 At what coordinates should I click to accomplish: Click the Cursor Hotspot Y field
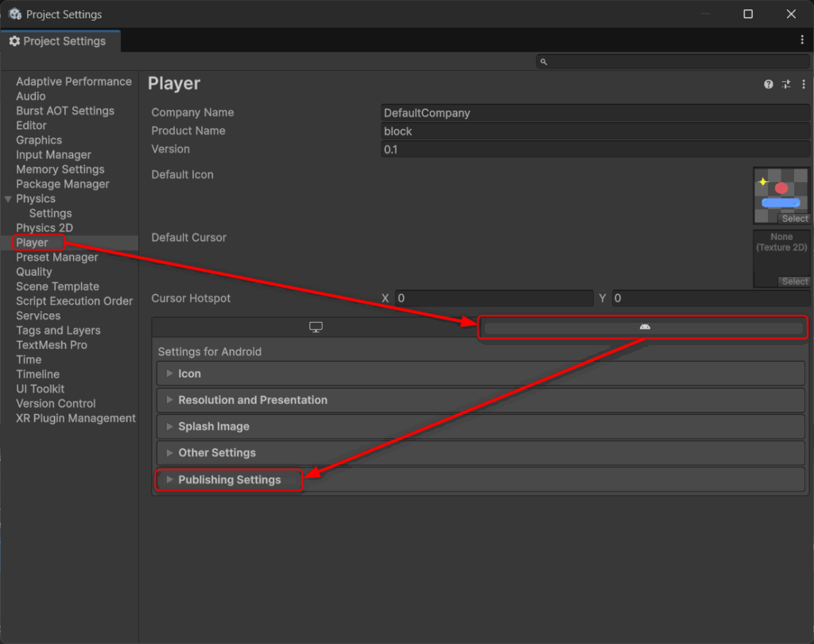(x=711, y=298)
